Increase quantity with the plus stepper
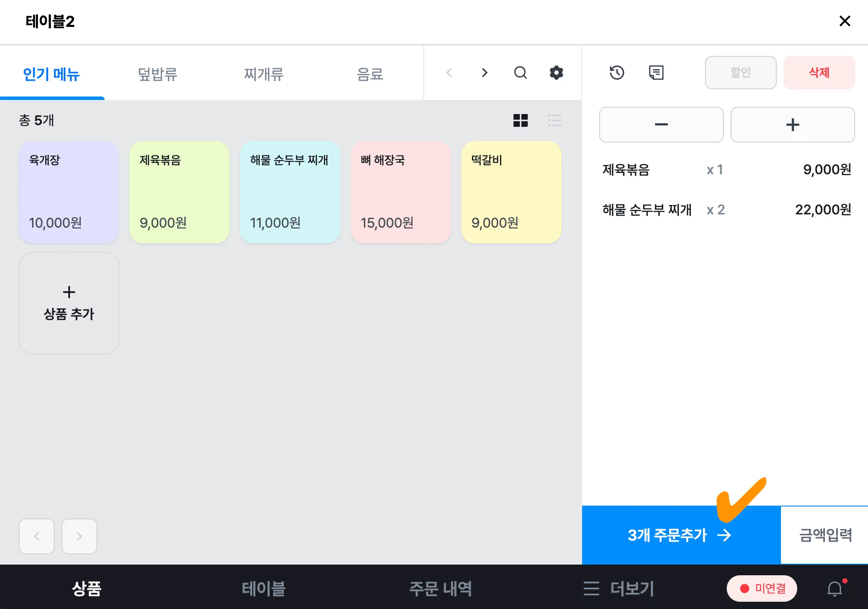The image size is (868, 609). tap(792, 125)
